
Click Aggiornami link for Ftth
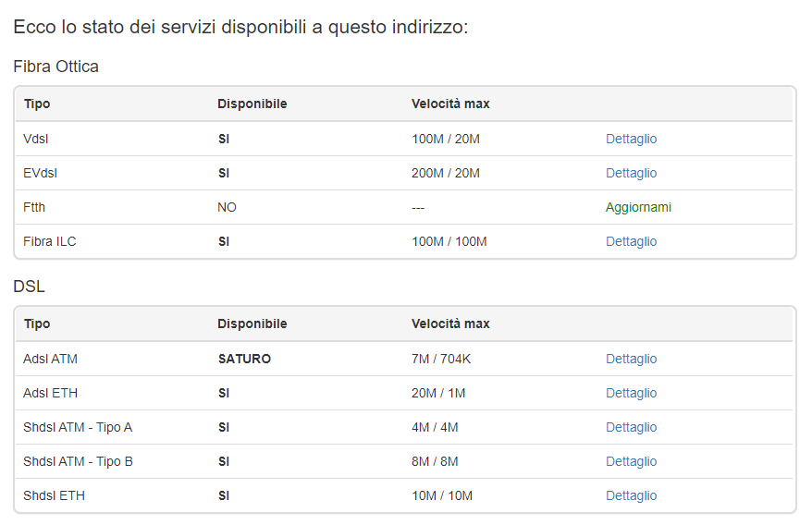[x=638, y=207]
